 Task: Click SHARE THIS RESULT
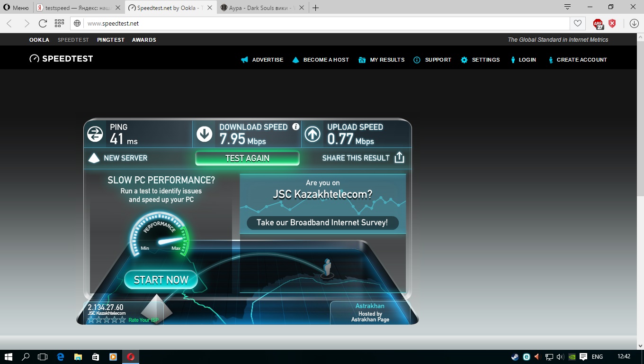pos(363,158)
